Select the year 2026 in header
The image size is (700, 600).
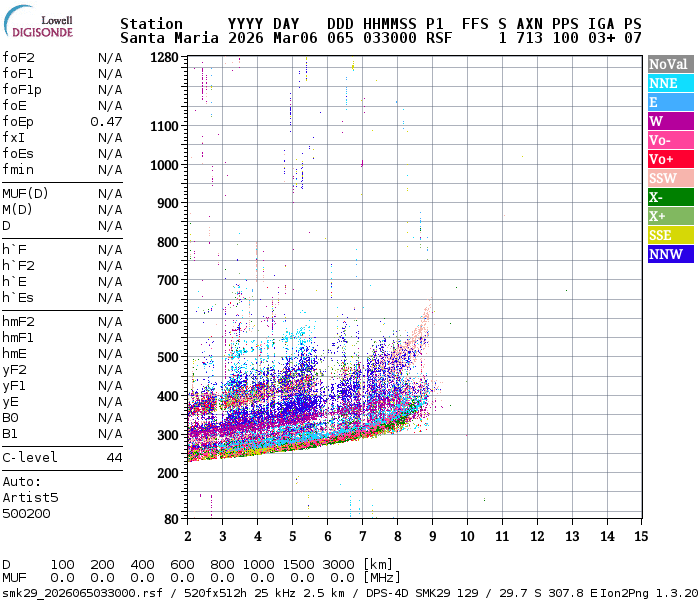pyautogui.click(x=246, y=38)
